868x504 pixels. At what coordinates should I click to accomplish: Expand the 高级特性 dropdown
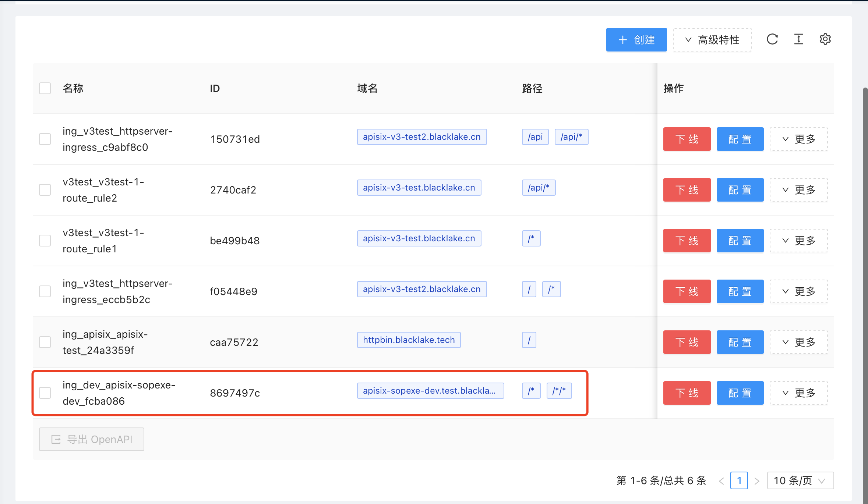712,40
